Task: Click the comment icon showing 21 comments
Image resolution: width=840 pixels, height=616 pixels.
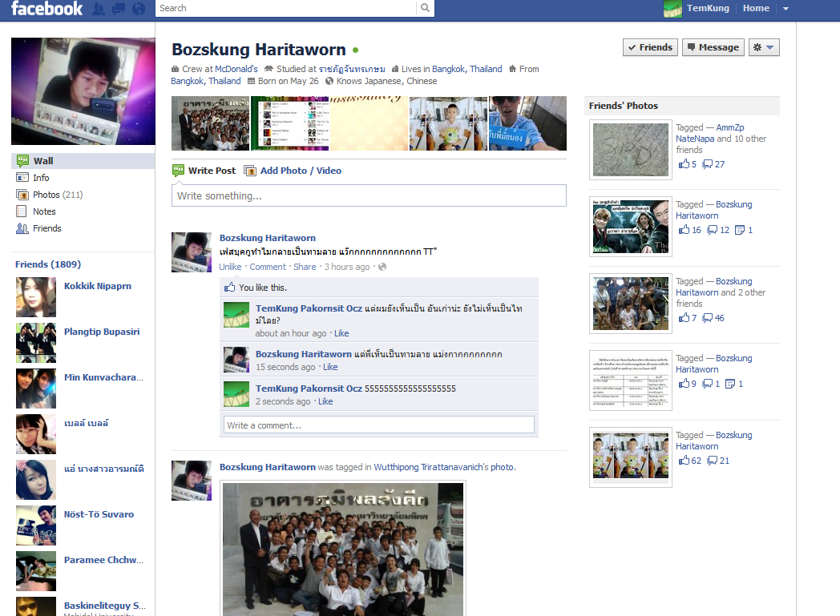Action: click(x=713, y=461)
